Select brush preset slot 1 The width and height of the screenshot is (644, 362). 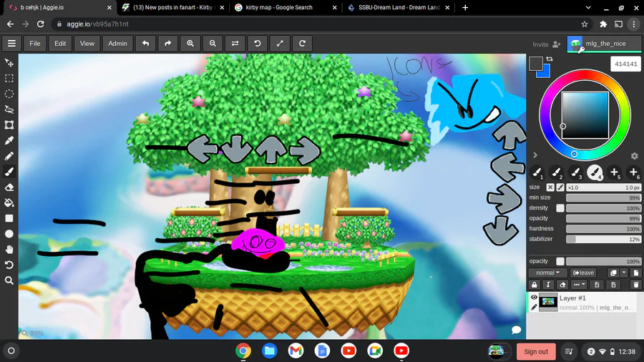pos(537,172)
